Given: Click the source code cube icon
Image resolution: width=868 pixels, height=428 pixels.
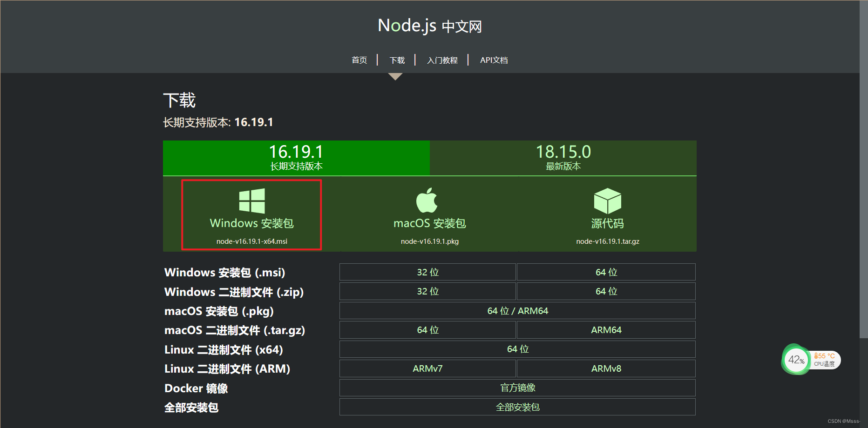Looking at the screenshot, I should click(608, 201).
